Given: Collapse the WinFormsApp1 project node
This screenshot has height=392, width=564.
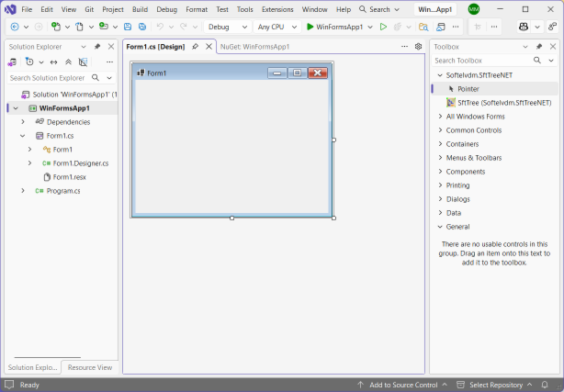Looking at the screenshot, I should [x=16, y=108].
